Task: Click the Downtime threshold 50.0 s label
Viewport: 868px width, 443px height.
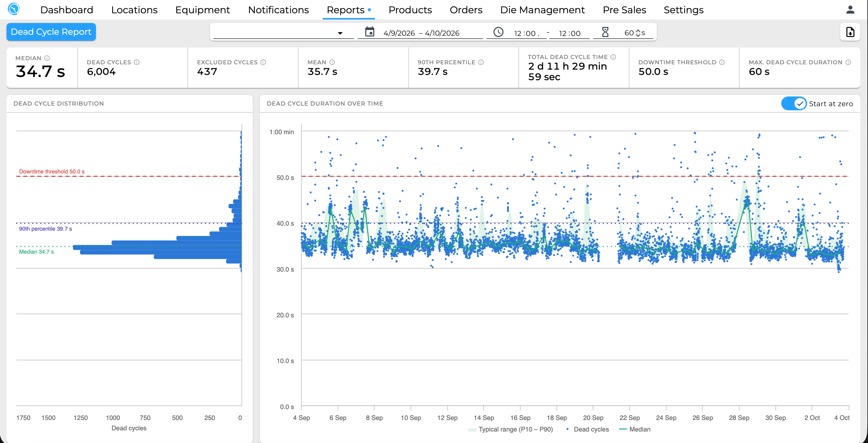Action: point(52,172)
